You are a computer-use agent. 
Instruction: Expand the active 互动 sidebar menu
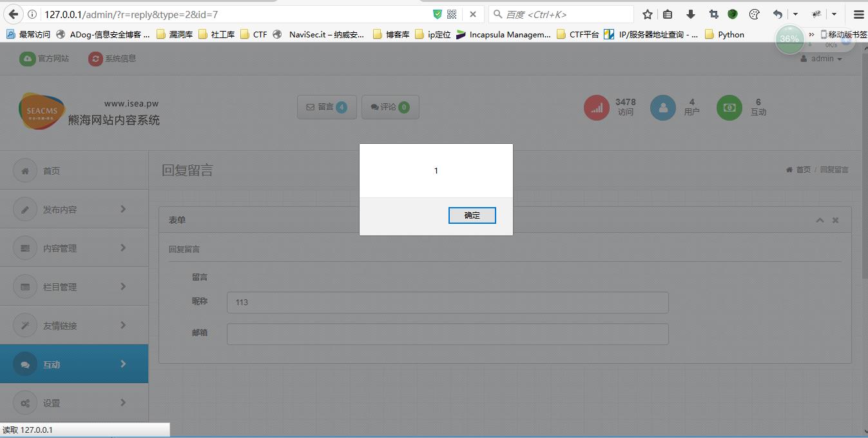click(x=74, y=364)
